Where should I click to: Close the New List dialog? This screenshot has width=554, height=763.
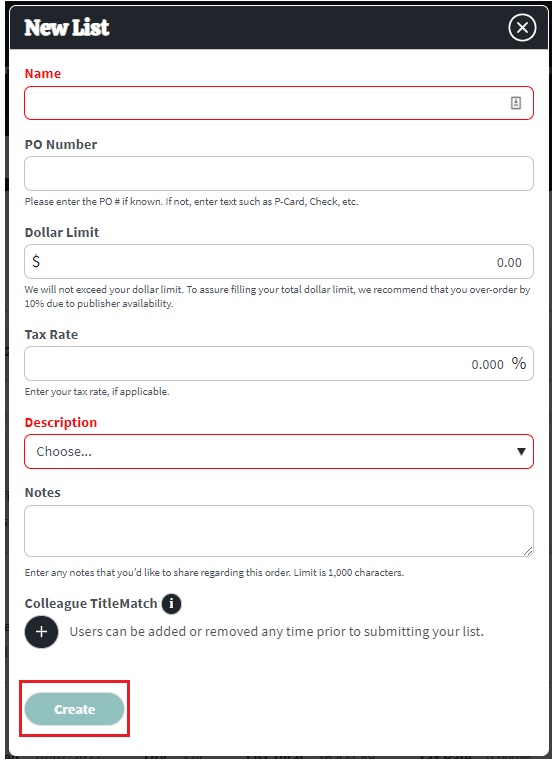[522, 28]
